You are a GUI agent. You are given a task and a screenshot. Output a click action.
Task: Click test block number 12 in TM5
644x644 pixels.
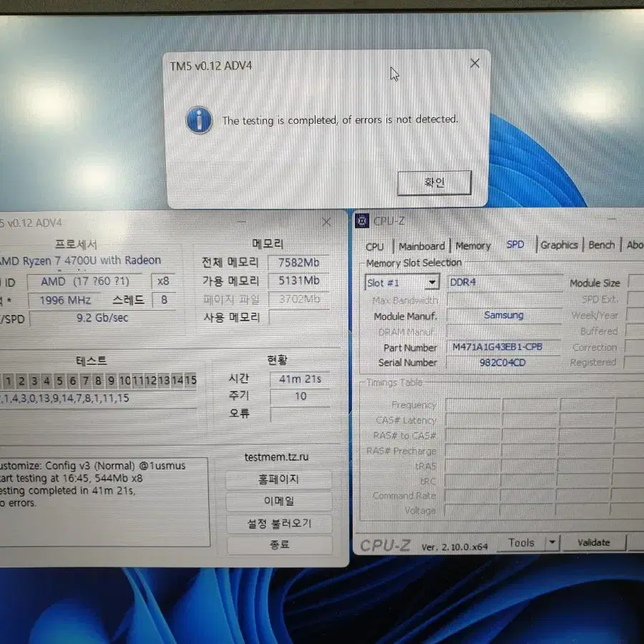point(151,381)
